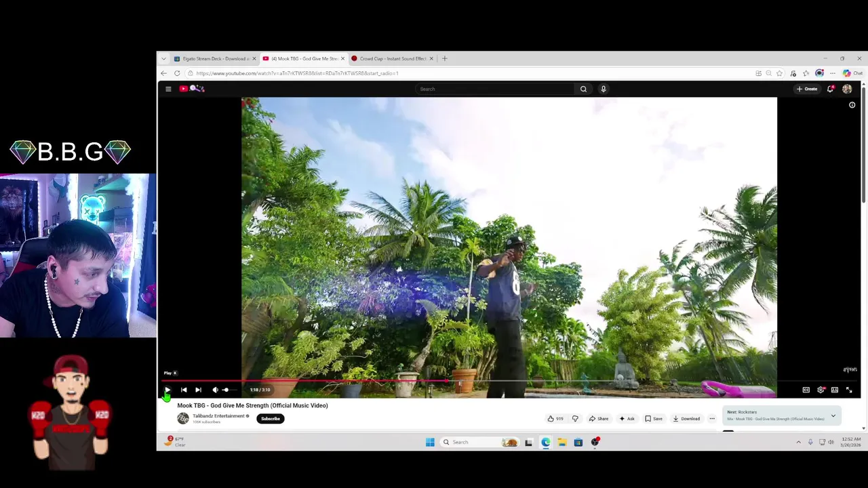Click the YouTube search input field
The height and width of the screenshot is (488, 868).
pyautogui.click(x=496, y=89)
